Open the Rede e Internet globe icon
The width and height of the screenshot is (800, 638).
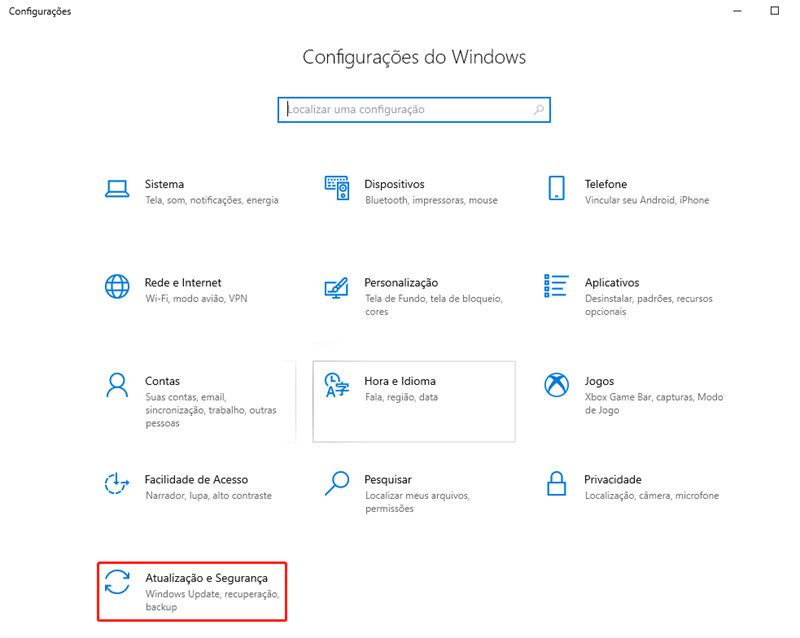pos(117,286)
